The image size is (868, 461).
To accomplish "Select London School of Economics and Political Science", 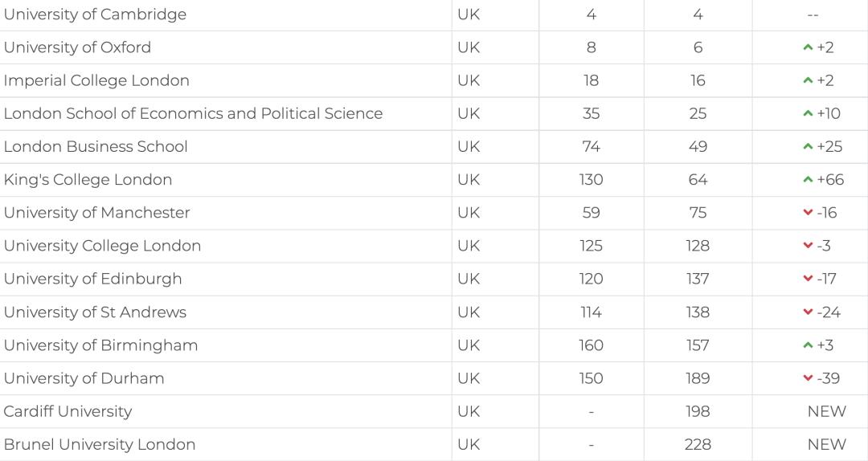I will coord(193,113).
